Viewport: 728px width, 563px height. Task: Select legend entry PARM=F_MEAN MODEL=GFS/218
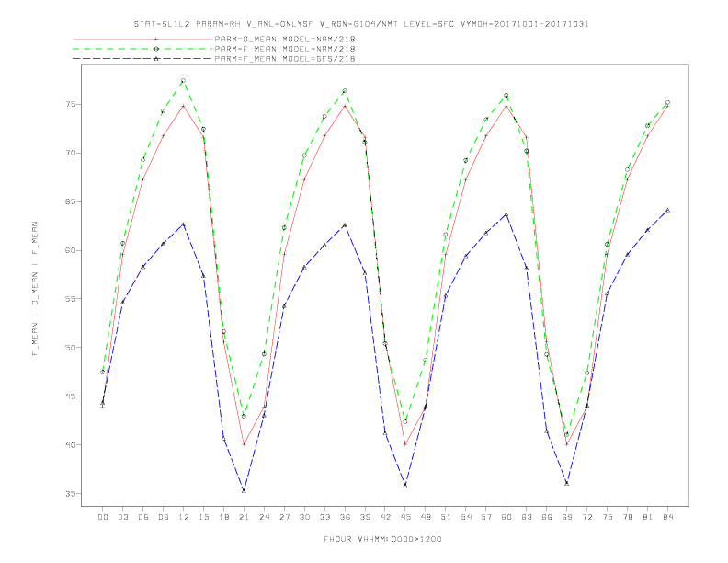tap(285, 59)
